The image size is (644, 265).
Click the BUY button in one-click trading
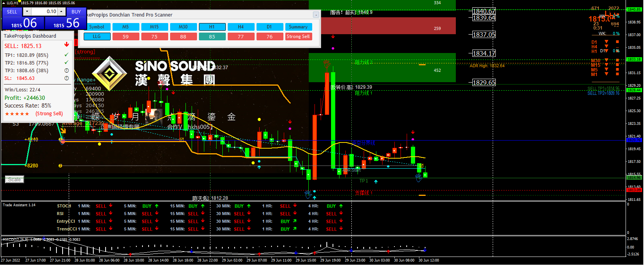pyautogui.click(x=76, y=12)
